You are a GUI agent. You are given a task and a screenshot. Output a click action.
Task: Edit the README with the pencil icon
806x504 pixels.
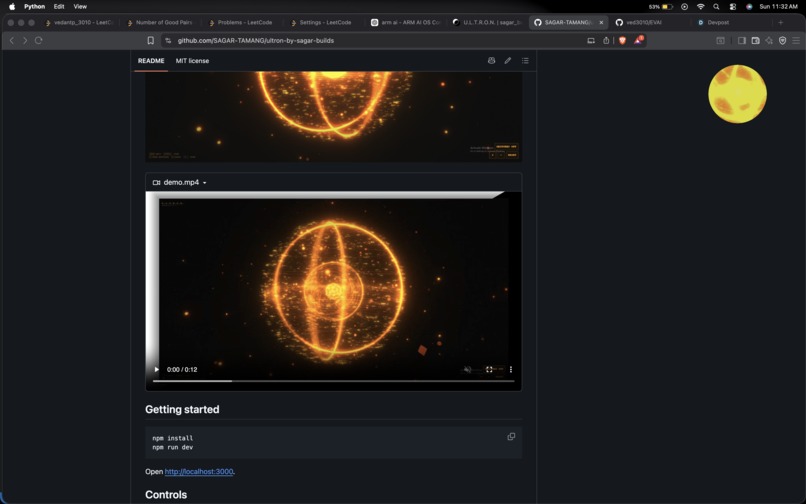click(x=508, y=61)
